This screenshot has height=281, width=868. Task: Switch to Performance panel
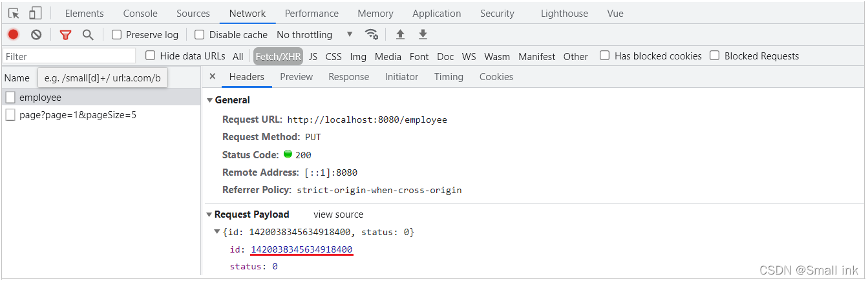pos(312,13)
